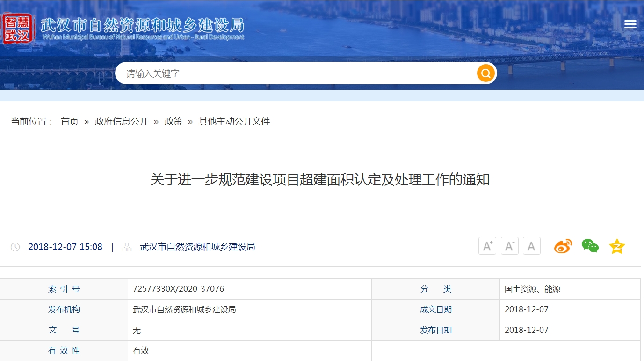The height and width of the screenshot is (361, 644).
Task: Open 政策 breadcrumb link
Action: (x=174, y=121)
